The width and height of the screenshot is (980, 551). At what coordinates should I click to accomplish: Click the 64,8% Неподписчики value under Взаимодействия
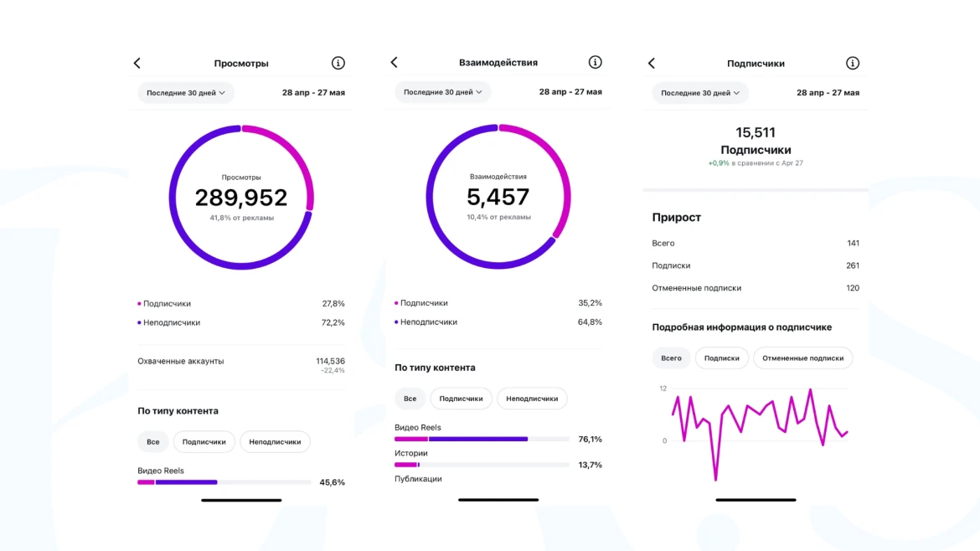590,322
